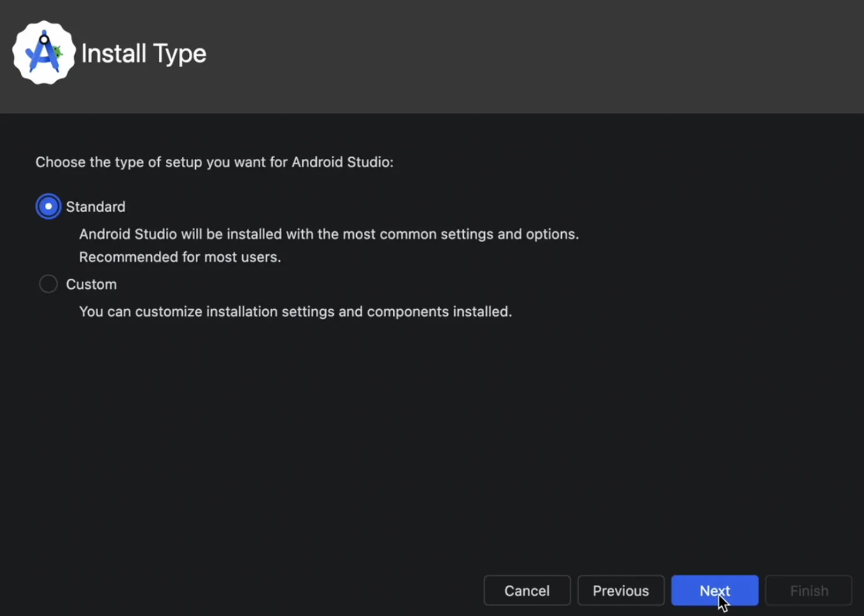864x616 pixels.
Task: Click the "Install Type" heading text
Action: pyautogui.click(x=143, y=53)
